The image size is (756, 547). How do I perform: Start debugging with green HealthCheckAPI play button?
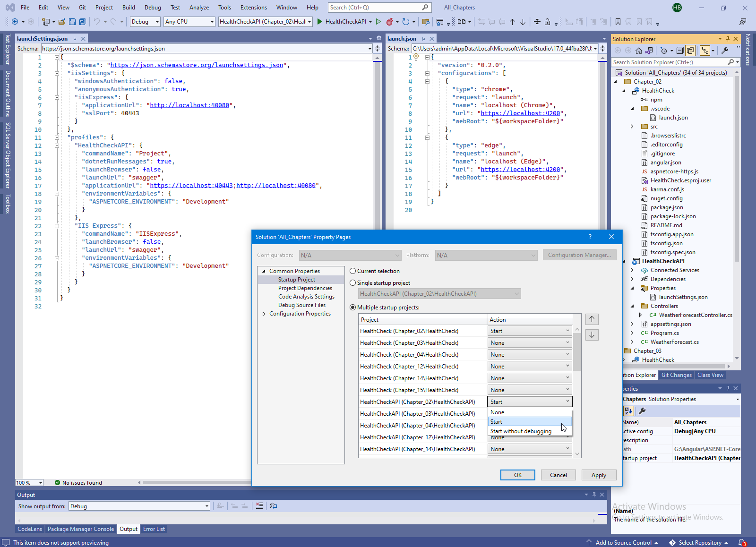[x=320, y=22]
